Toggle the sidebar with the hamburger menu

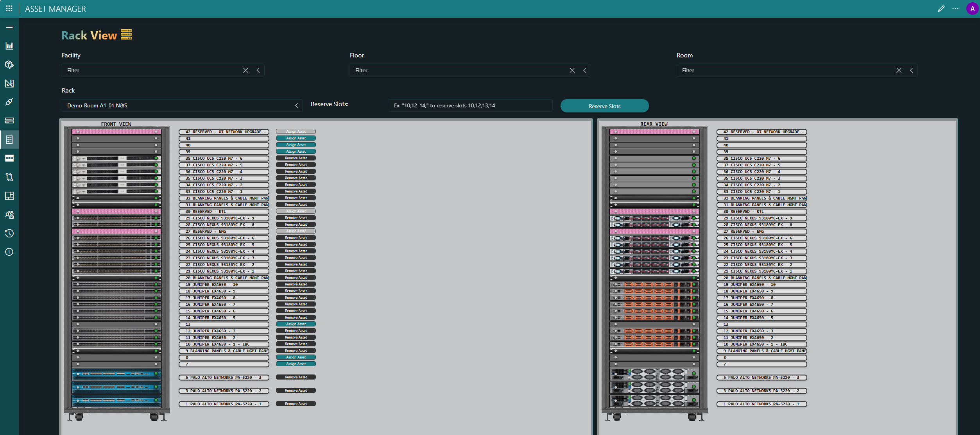(x=9, y=27)
